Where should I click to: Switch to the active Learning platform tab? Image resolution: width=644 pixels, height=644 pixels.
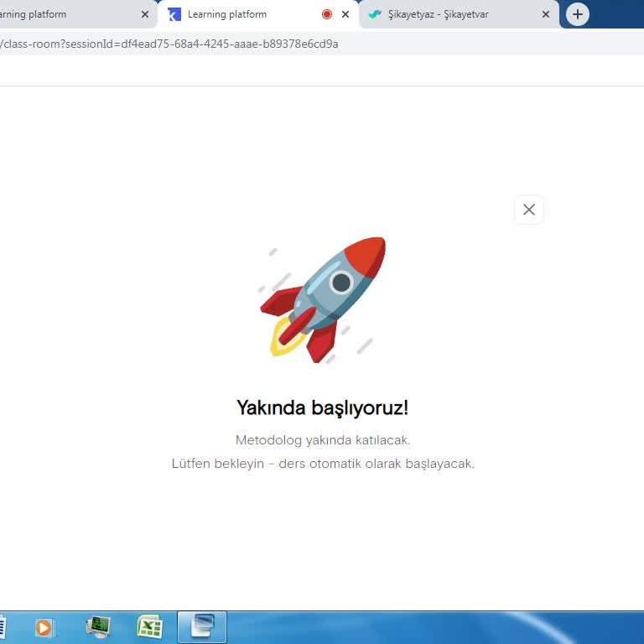point(258,14)
